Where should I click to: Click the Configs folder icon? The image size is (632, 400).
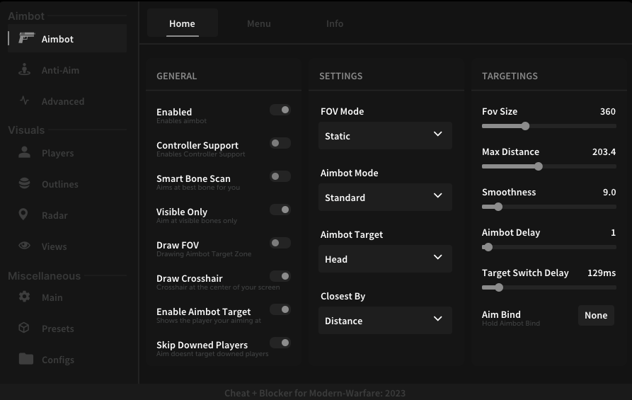[x=25, y=359]
